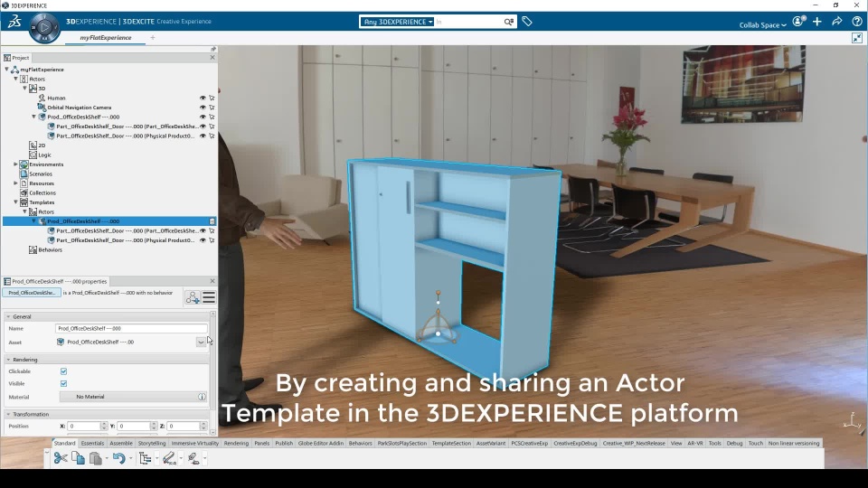Open the Undo history dropdown arrow
The width and height of the screenshot is (868, 488).
(130, 459)
